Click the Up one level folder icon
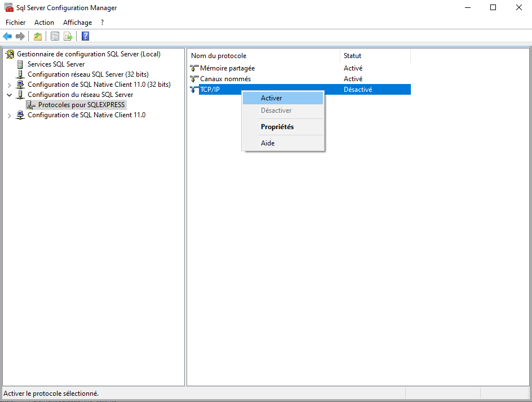 pyautogui.click(x=38, y=37)
